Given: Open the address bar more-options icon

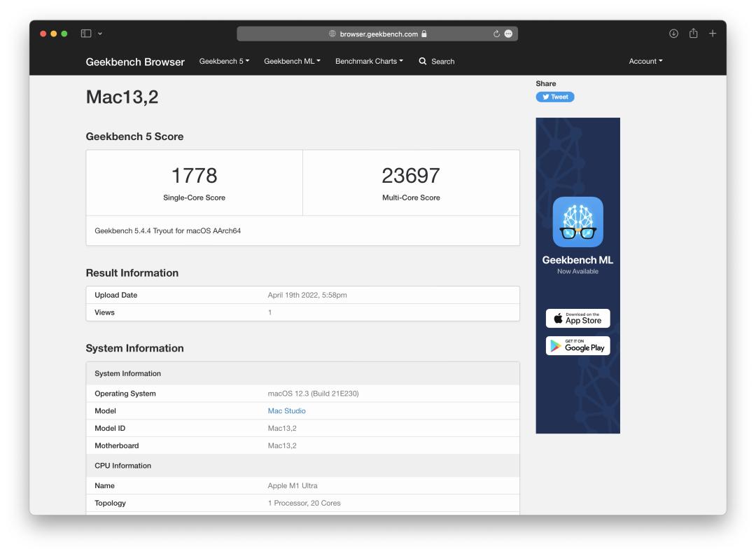Looking at the screenshot, I should (x=508, y=34).
